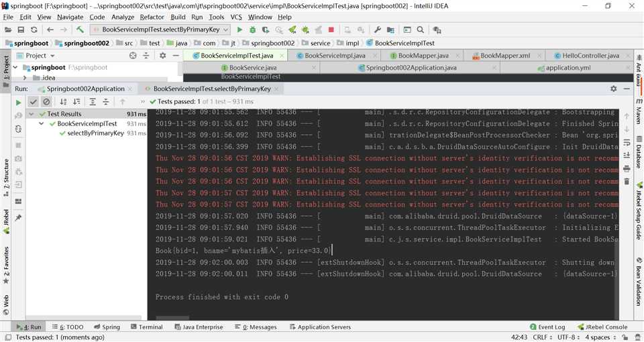Expand the .idea folder
The height and width of the screenshot is (342, 644).
point(25,78)
